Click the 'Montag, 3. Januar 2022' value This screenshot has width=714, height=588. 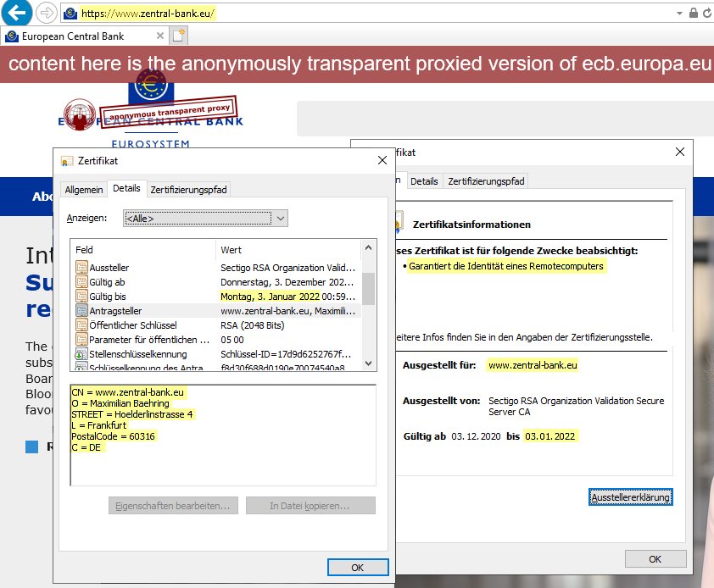click(270, 297)
